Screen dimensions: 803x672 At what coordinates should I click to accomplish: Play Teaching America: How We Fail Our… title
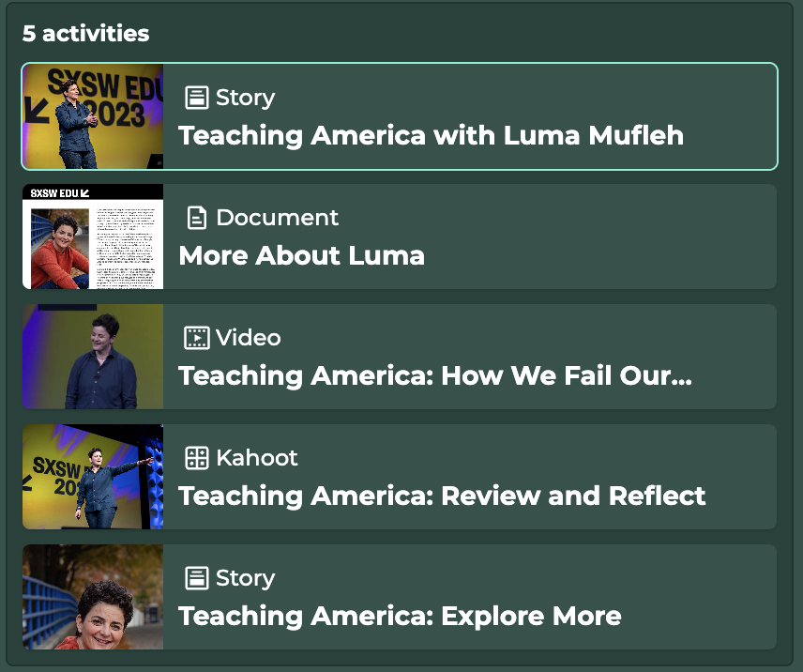tap(434, 375)
